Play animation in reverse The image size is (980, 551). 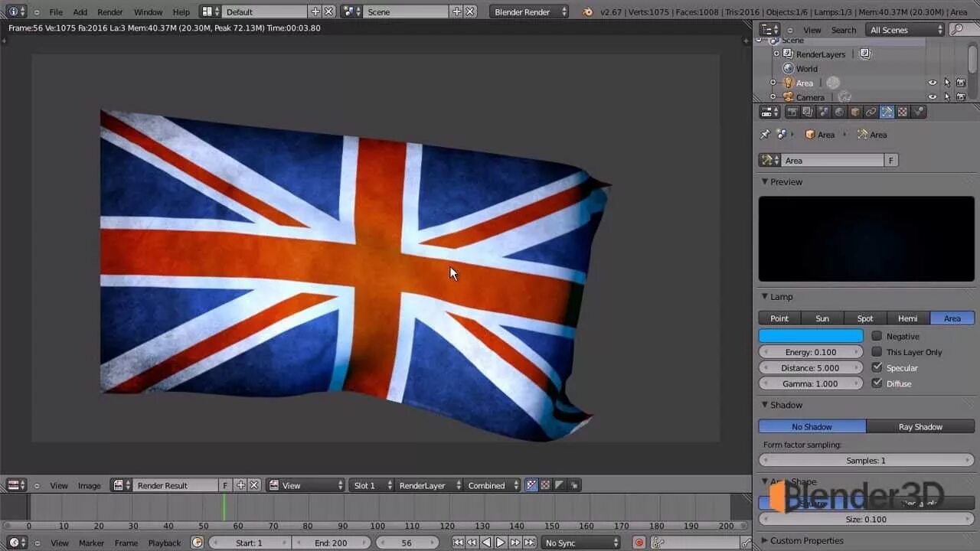click(x=486, y=543)
